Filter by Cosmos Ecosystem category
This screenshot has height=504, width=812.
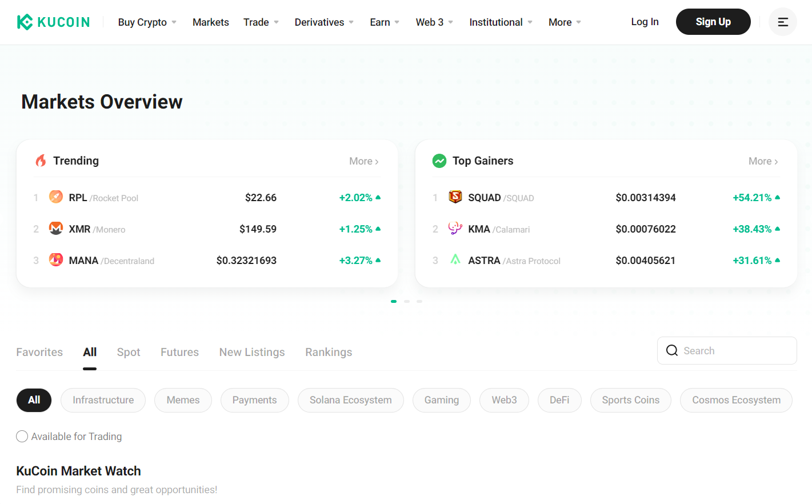click(x=736, y=400)
